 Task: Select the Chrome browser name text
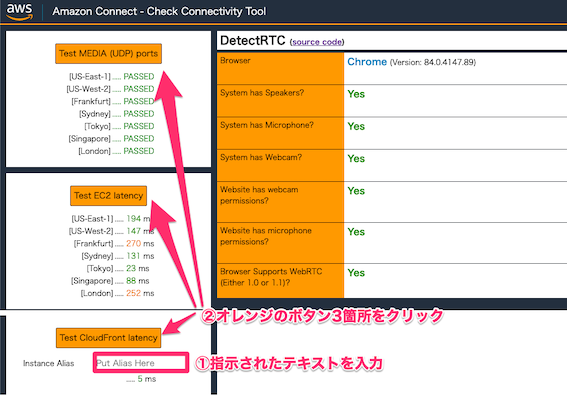point(367,62)
